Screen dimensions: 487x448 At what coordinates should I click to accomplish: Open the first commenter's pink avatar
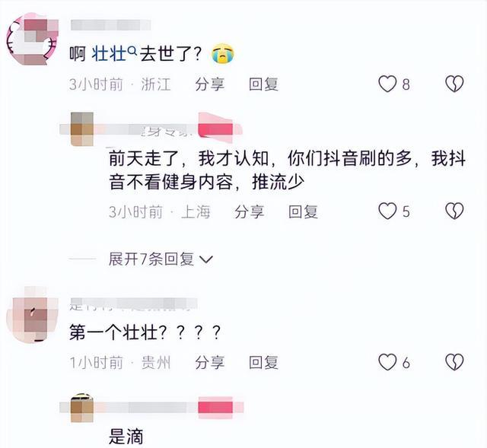32,39
